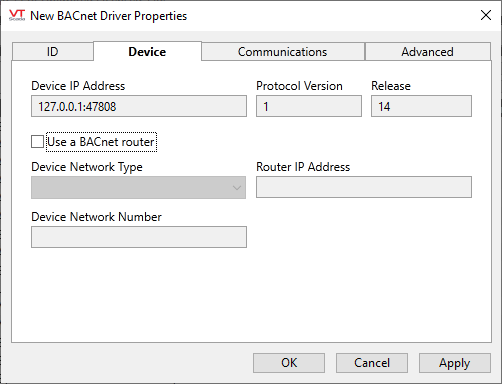The image size is (502, 384).
Task: Click the chevron arrow on Device Network Type
Action: (237, 188)
